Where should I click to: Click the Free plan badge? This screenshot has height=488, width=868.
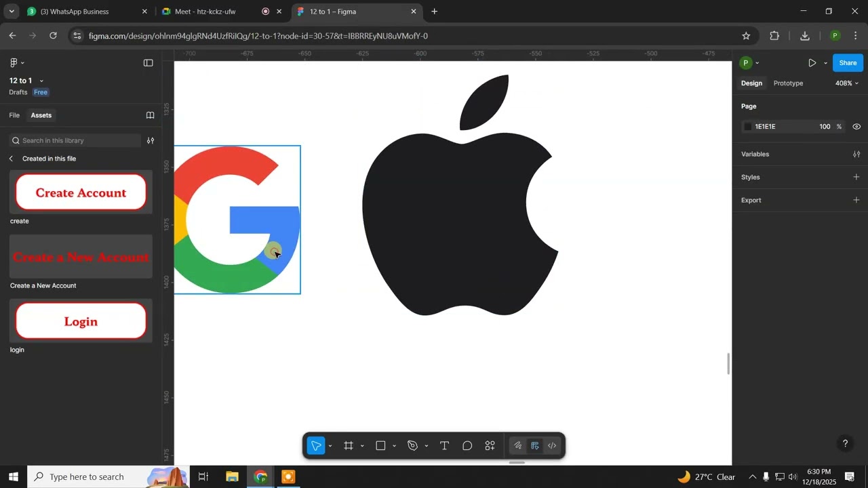(x=41, y=92)
